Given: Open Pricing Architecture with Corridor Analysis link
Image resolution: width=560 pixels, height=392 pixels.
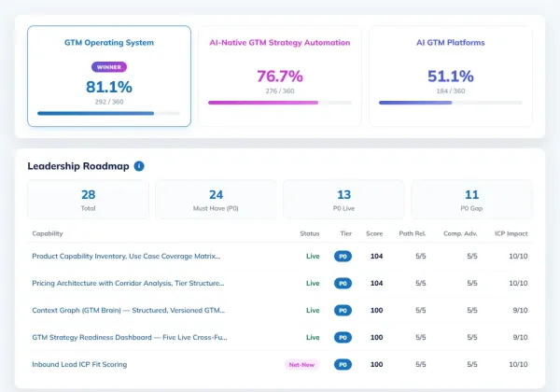Looking at the screenshot, I should click(128, 283).
